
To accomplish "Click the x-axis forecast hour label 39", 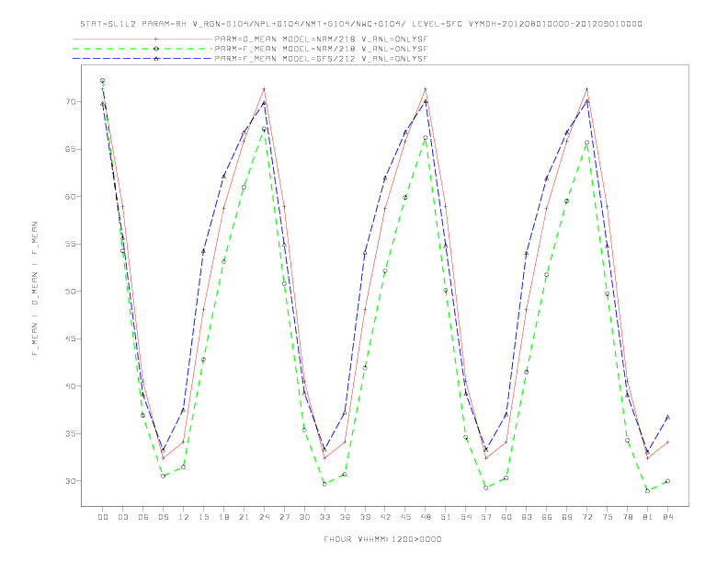I will coord(365,517).
